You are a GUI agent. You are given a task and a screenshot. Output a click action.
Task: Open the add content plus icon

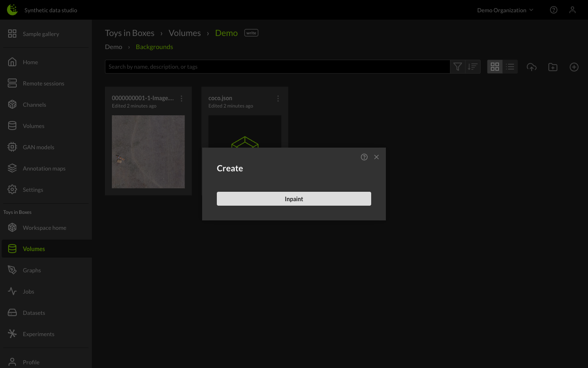(x=574, y=67)
